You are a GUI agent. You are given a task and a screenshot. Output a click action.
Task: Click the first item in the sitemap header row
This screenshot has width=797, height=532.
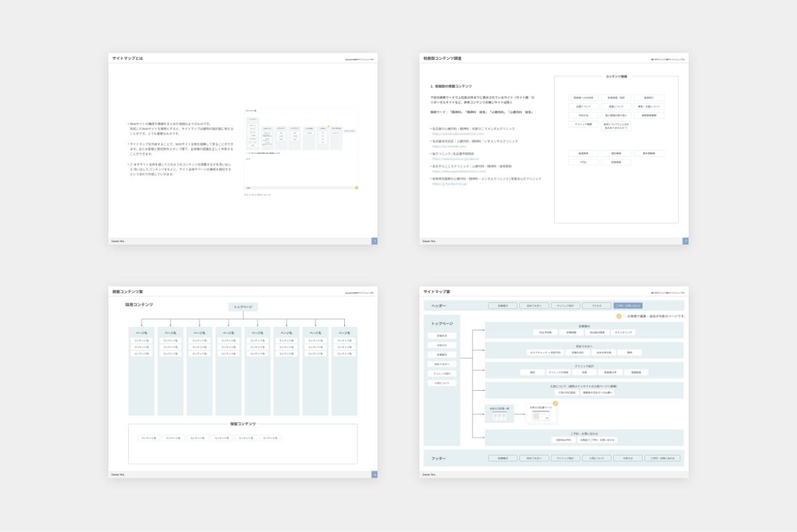point(502,306)
